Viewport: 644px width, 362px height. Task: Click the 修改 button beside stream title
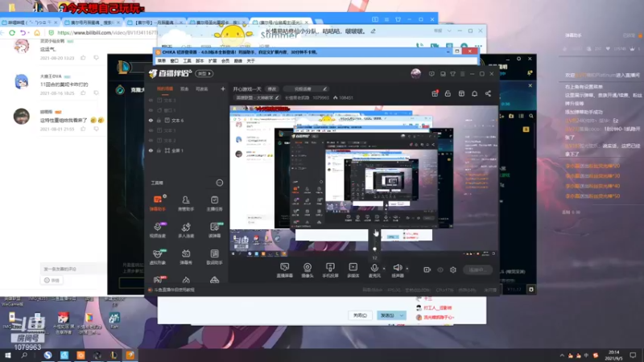pos(272,89)
